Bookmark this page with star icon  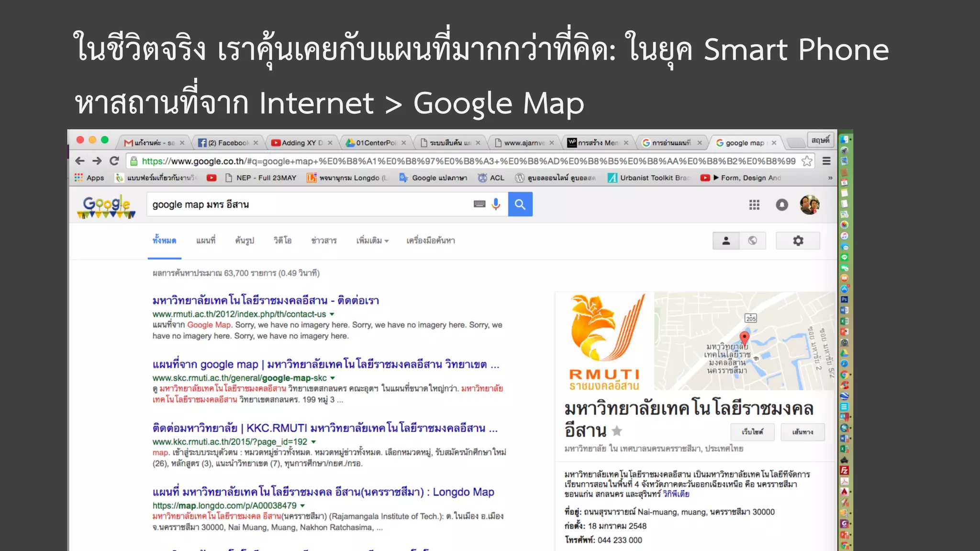pyautogui.click(x=807, y=161)
